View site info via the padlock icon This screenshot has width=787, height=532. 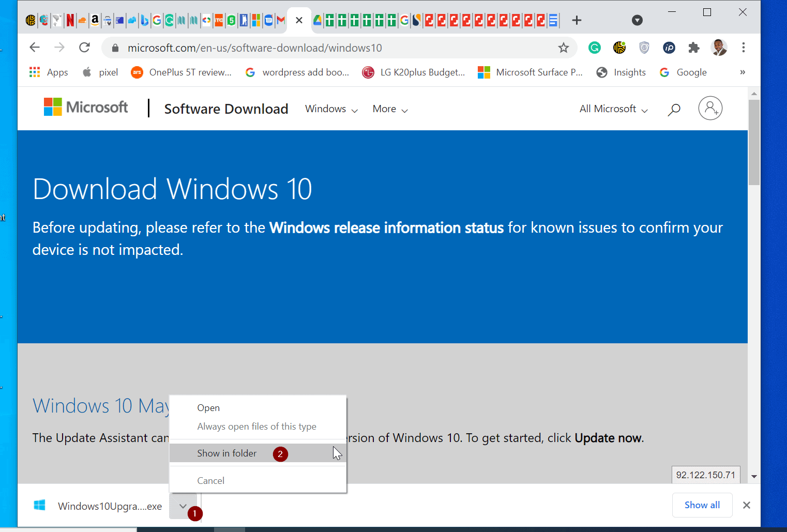pos(115,48)
